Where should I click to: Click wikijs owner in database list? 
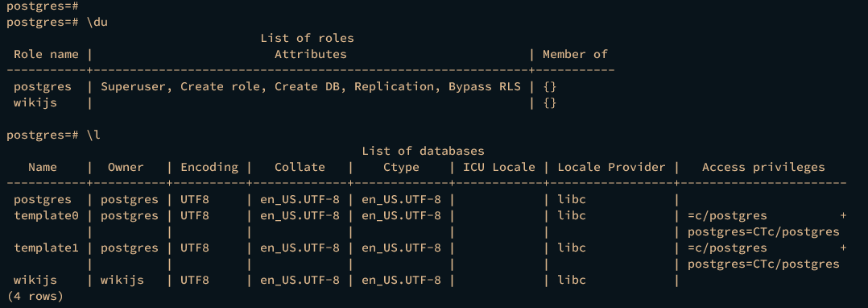click(122, 280)
